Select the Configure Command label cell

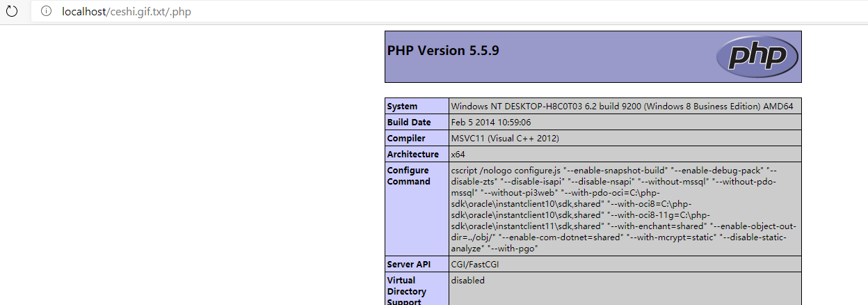click(417, 208)
